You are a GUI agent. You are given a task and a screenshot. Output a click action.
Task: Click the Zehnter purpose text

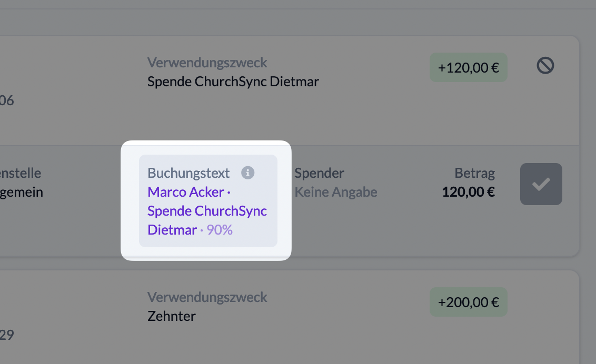tap(172, 316)
